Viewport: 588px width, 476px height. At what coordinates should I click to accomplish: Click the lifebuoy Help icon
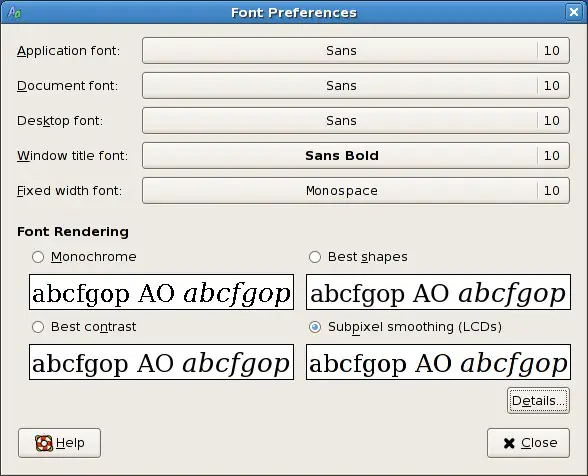tap(44, 443)
